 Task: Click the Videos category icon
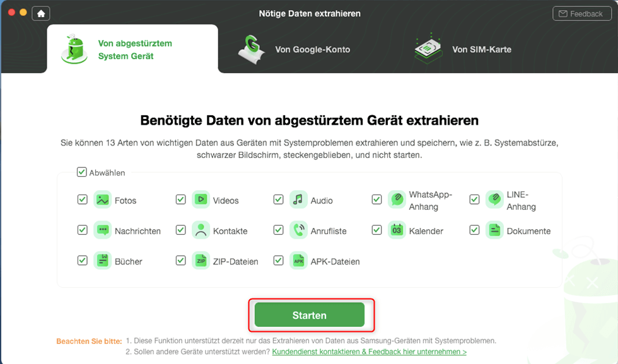pyautogui.click(x=201, y=200)
